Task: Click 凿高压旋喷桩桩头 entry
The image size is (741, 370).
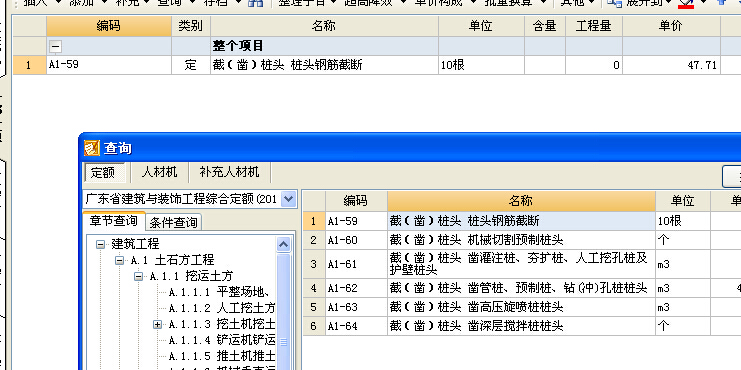Action: click(x=521, y=307)
